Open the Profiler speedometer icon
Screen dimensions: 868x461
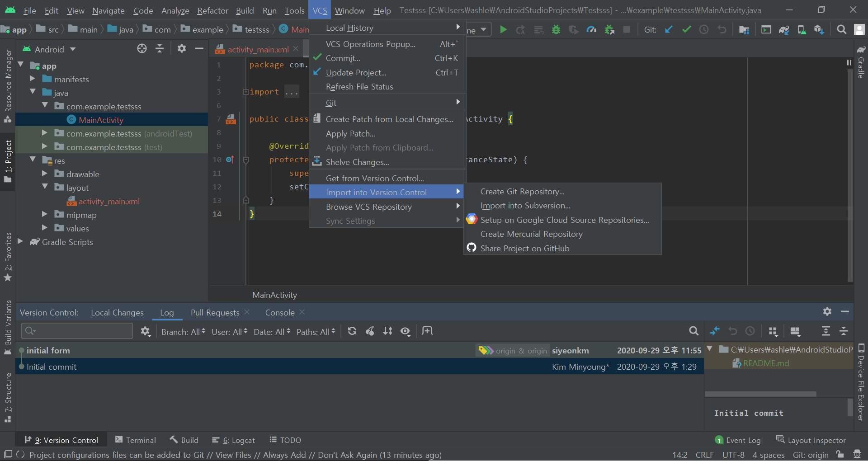[591, 30]
